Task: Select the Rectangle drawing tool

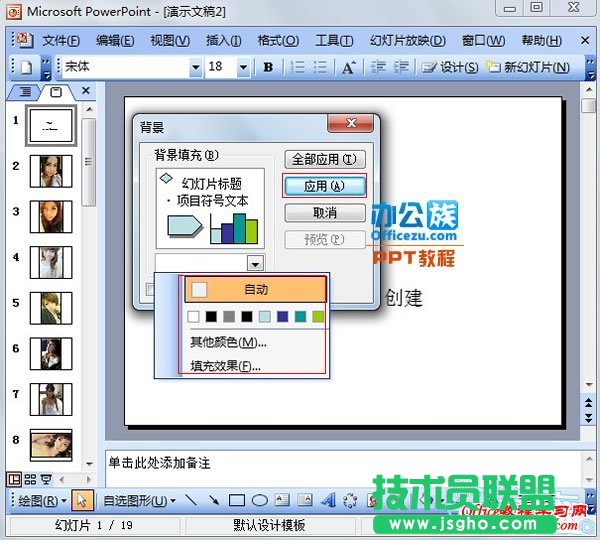Action: point(237,500)
